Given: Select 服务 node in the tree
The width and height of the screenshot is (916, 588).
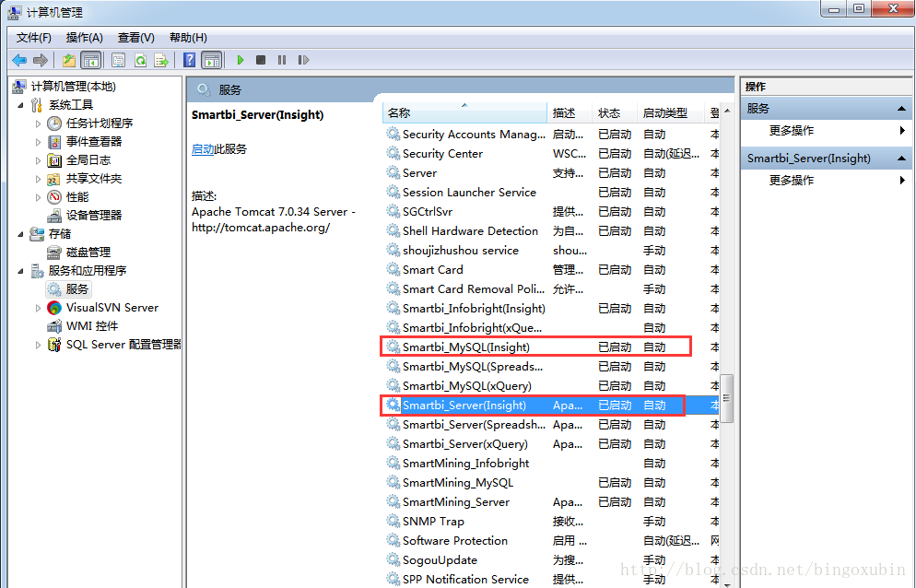Looking at the screenshot, I should click(x=77, y=289).
